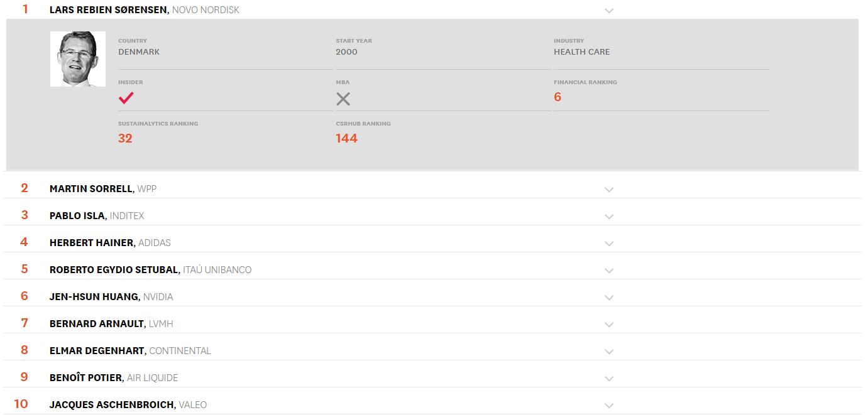Image resolution: width=868 pixels, height=415 pixels.
Task: Click the rank number 2
Action: pos(25,188)
